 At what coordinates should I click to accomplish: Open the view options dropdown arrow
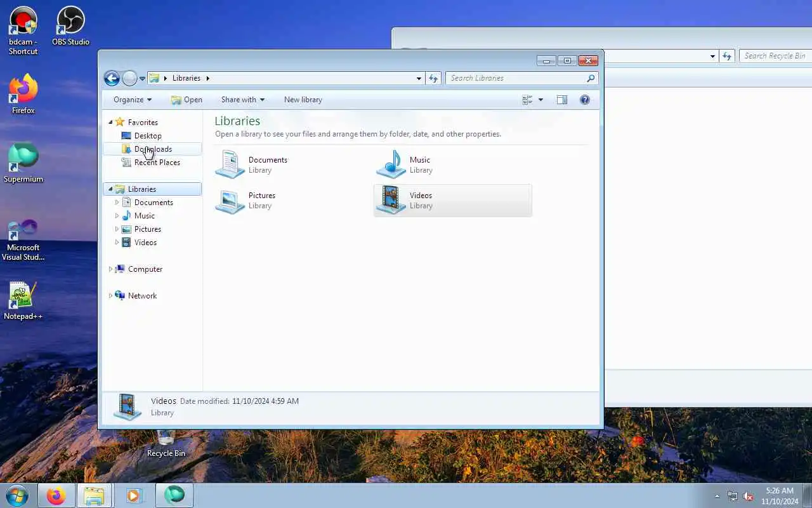pos(540,100)
